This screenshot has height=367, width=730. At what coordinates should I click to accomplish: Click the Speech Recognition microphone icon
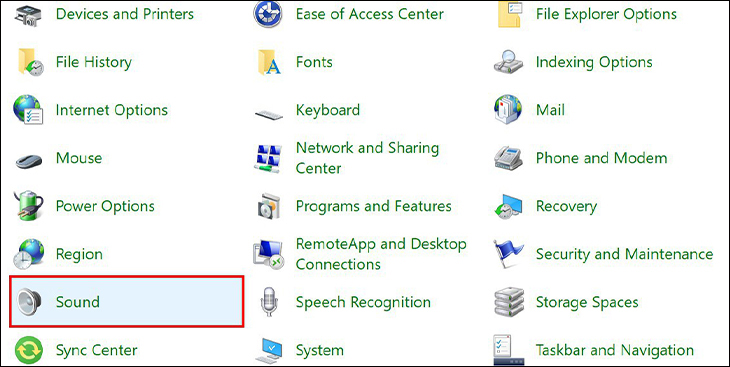(269, 302)
